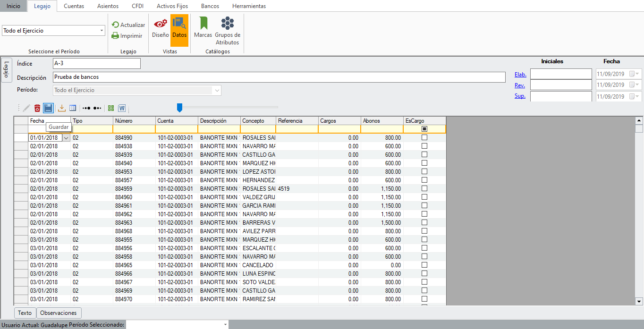Check EsCargo box for record 884990
The width and height of the screenshot is (644, 329).
424,138
